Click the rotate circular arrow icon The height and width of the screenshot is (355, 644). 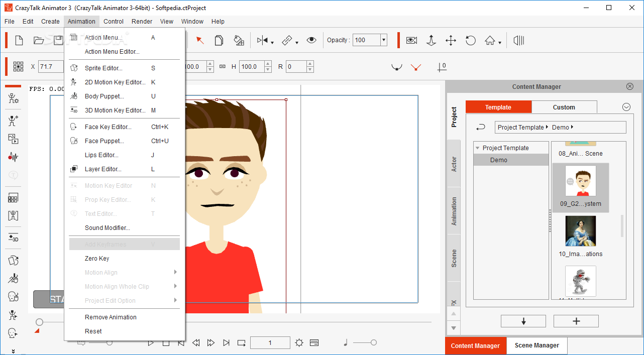point(471,41)
